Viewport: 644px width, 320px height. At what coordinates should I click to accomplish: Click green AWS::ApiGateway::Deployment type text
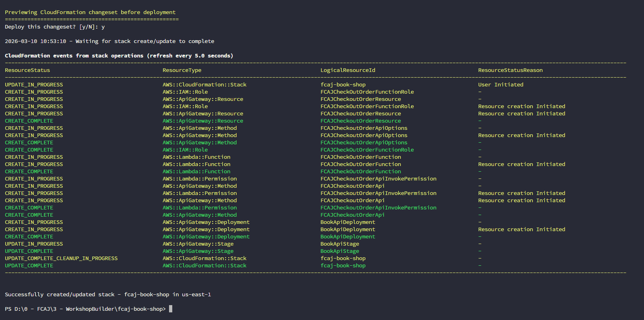[206, 236]
